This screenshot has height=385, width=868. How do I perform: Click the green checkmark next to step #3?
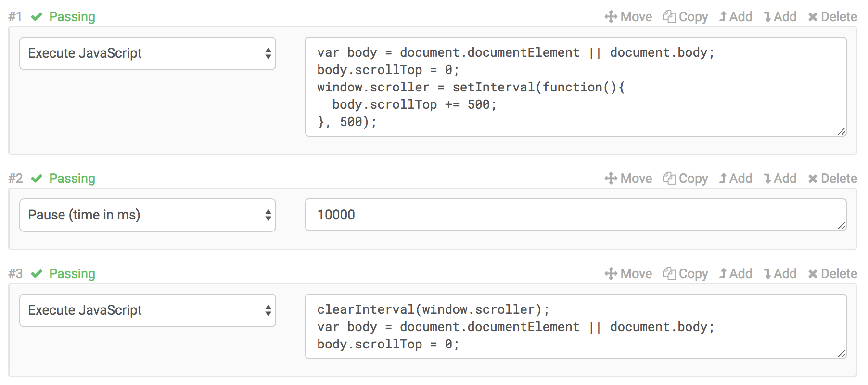point(36,273)
